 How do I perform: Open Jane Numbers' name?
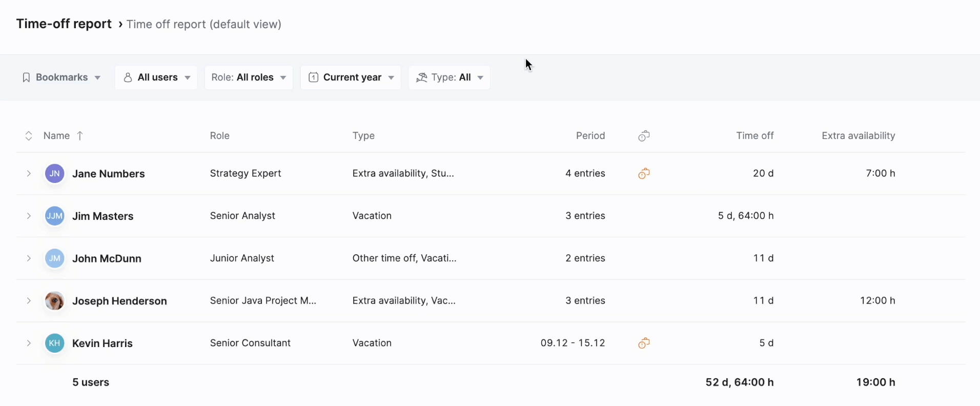(109, 174)
